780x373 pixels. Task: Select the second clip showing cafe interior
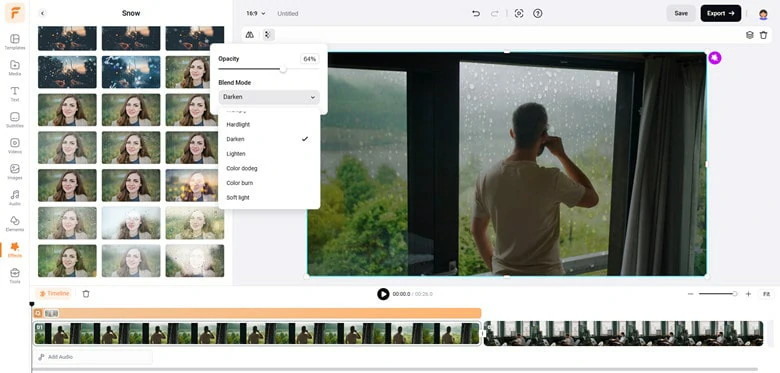click(624, 333)
